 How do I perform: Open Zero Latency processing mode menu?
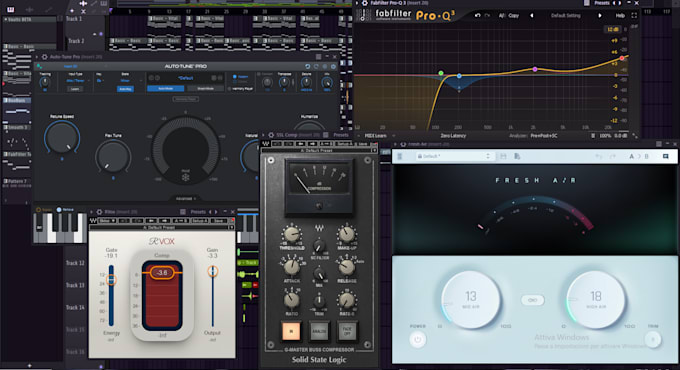[x=453, y=136]
